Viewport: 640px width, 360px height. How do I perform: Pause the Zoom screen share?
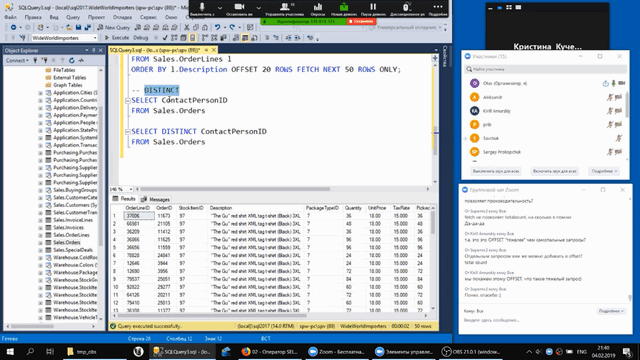point(373,8)
